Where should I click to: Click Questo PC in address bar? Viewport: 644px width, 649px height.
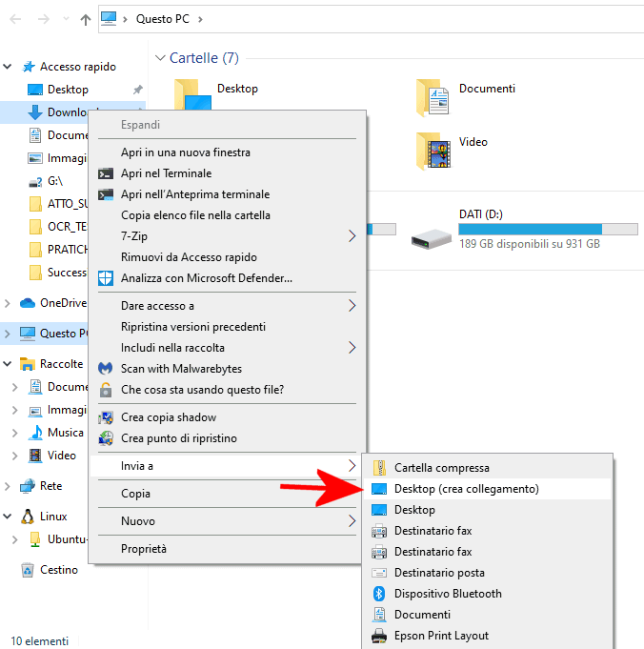click(x=162, y=19)
